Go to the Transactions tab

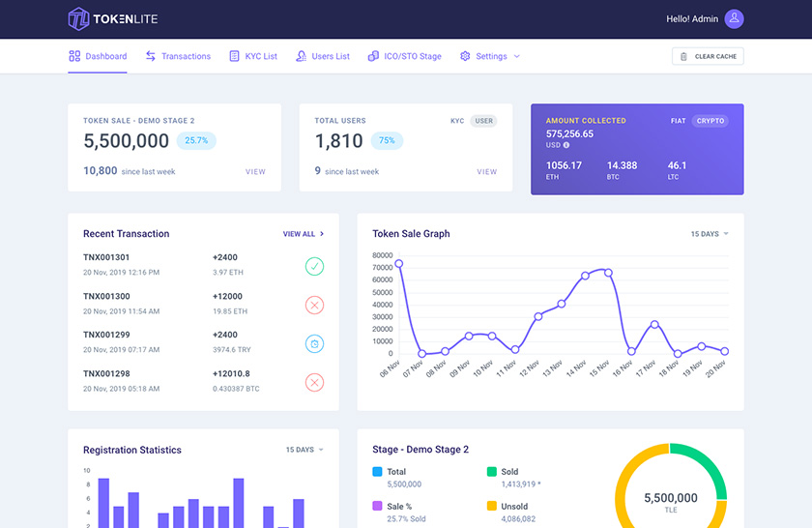coord(178,56)
